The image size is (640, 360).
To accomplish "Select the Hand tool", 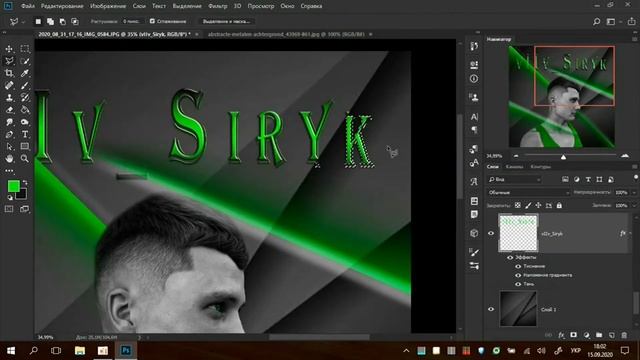I will (x=9, y=159).
